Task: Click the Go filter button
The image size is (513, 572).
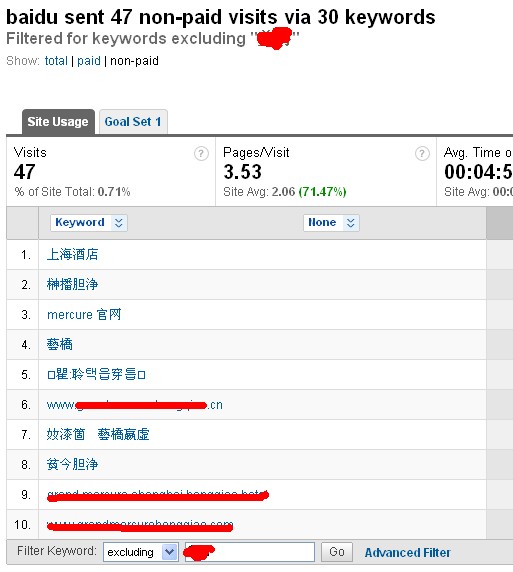Action: (x=337, y=552)
